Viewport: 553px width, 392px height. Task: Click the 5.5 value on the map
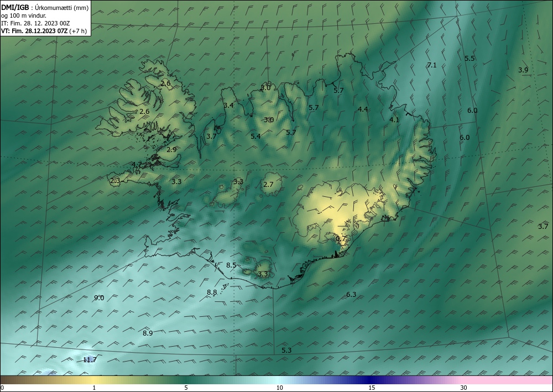[x=469, y=59]
